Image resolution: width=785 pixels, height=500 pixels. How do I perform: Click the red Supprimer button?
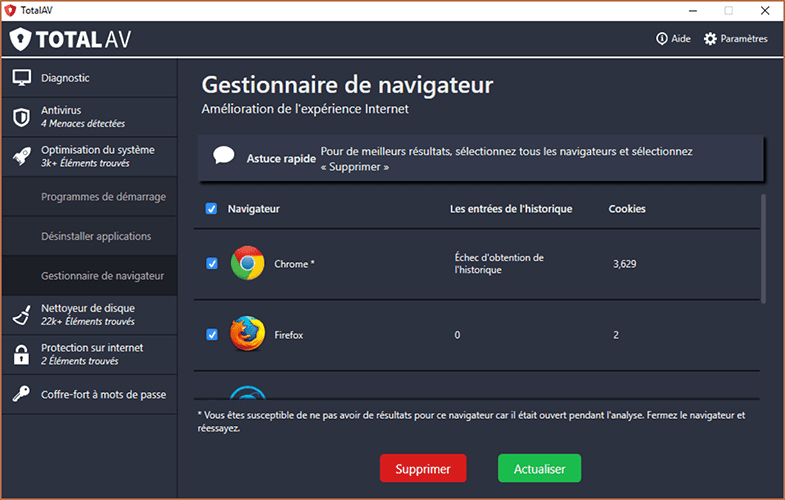pyautogui.click(x=423, y=468)
